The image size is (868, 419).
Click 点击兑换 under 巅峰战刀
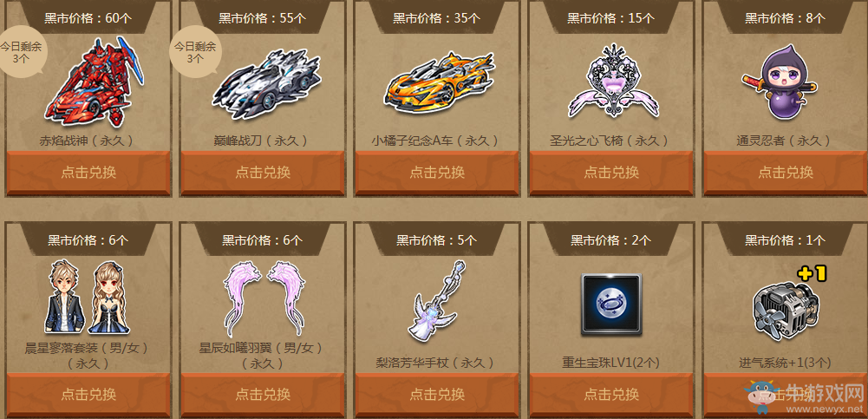(263, 173)
